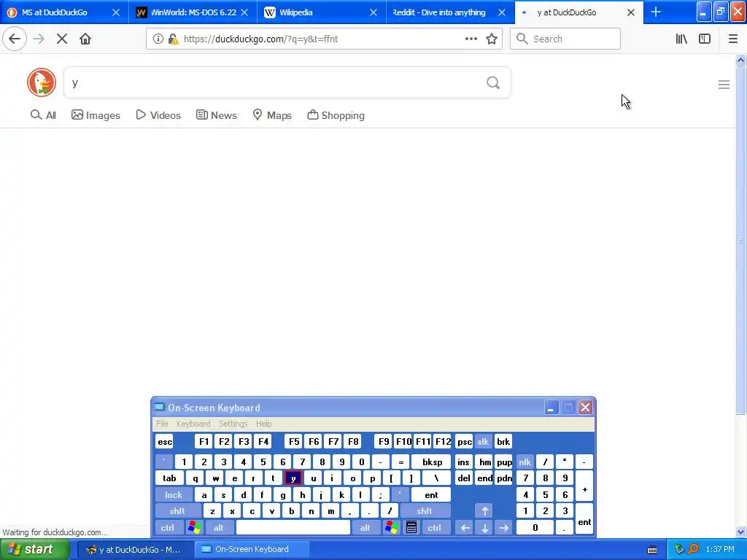
Task: Toggle right shft key
Action: click(425, 511)
